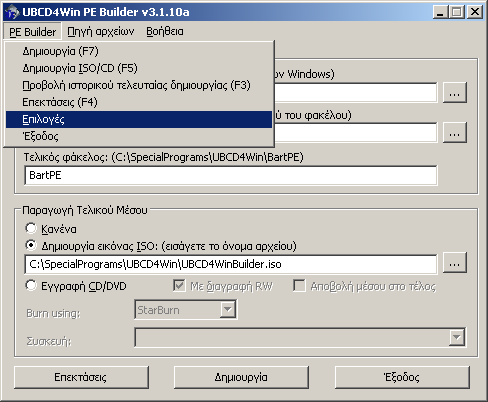The width and height of the screenshot is (488, 402).
Task: Click the ISO file path input field
Action: click(x=231, y=264)
